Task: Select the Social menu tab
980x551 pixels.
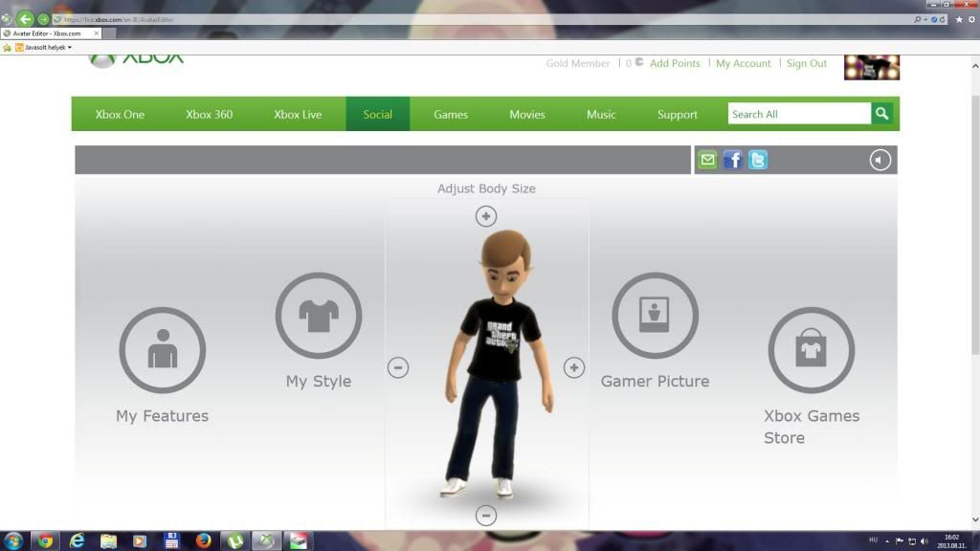Action: point(377,114)
